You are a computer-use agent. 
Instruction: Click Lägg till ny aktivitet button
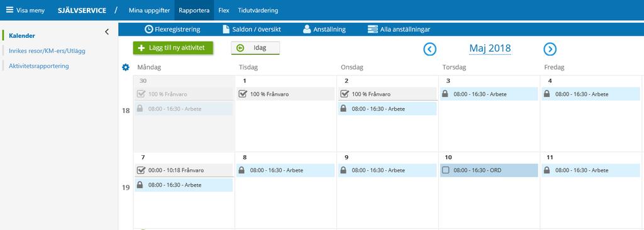[x=173, y=48]
